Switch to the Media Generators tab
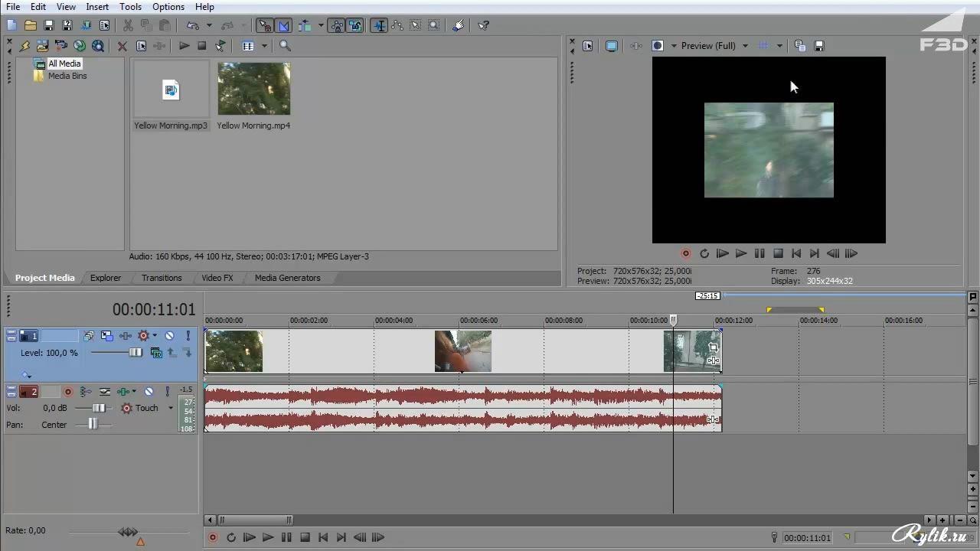 tap(288, 278)
